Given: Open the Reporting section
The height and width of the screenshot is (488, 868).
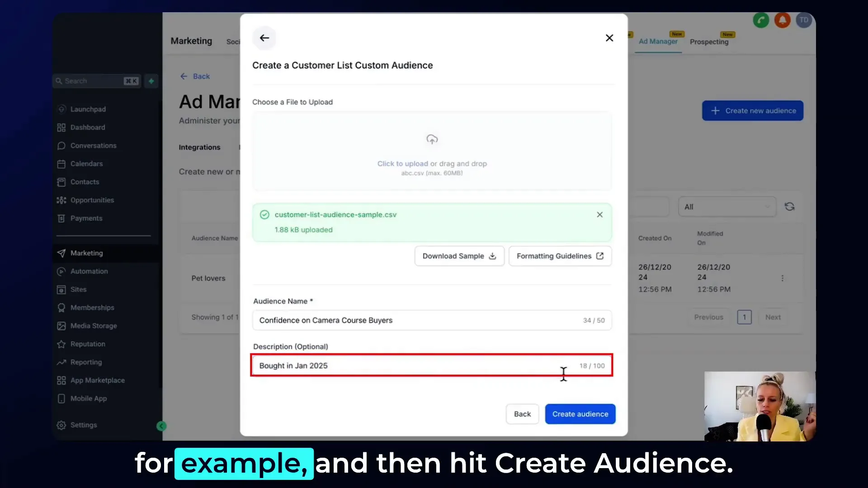Looking at the screenshot, I should tap(86, 362).
